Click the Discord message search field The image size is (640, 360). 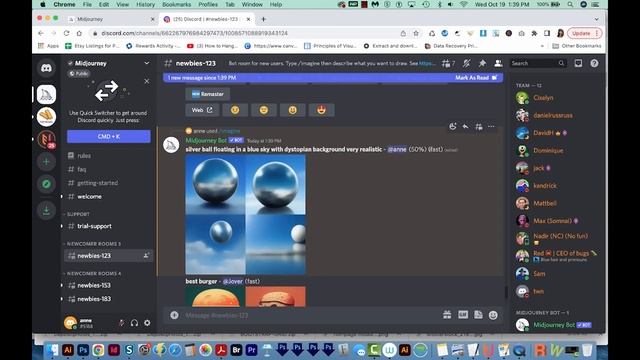(538, 63)
